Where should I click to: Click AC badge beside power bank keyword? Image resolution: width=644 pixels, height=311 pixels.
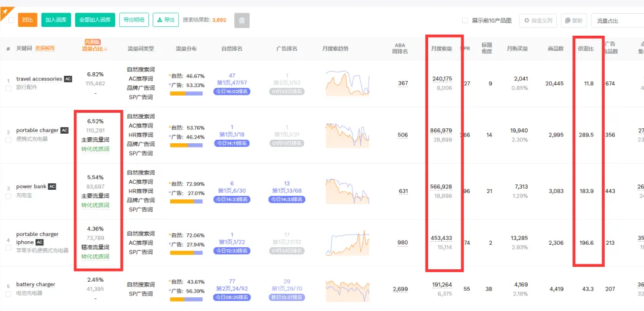pos(52,187)
